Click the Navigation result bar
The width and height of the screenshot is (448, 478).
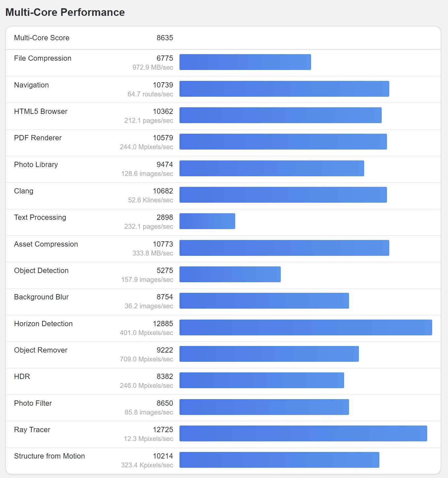click(x=284, y=89)
